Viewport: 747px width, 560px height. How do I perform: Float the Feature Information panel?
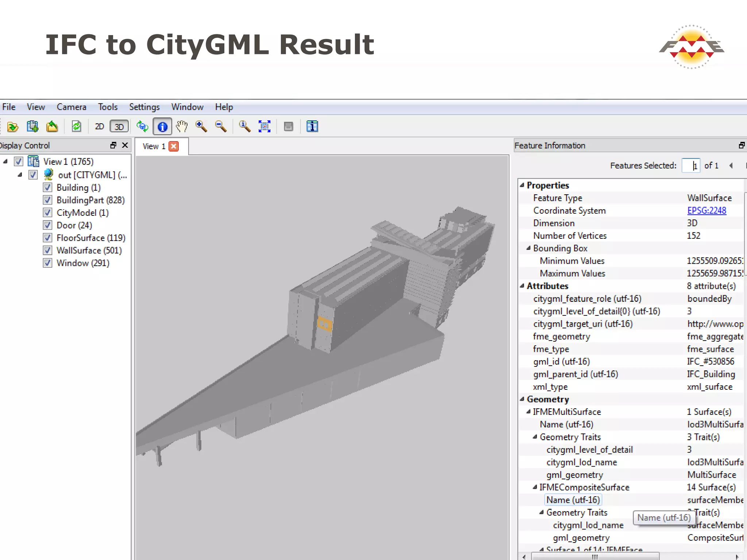tap(742, 145)
